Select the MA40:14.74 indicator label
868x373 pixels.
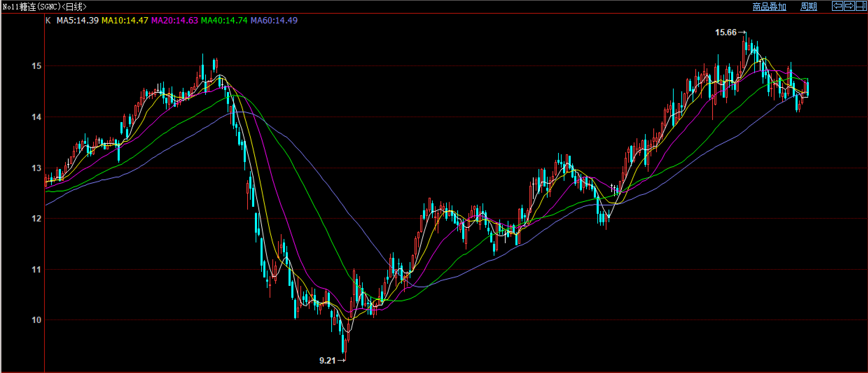[224, 20]
